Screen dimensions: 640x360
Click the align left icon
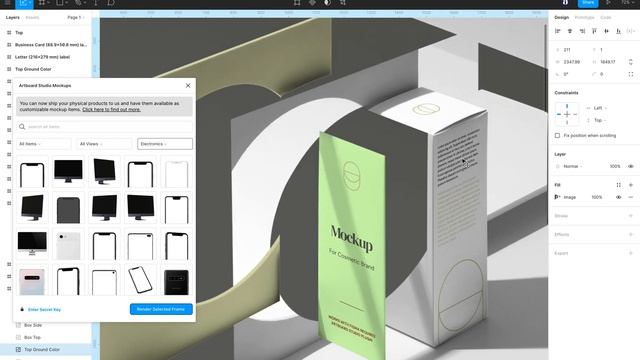(x=558, y=31)
